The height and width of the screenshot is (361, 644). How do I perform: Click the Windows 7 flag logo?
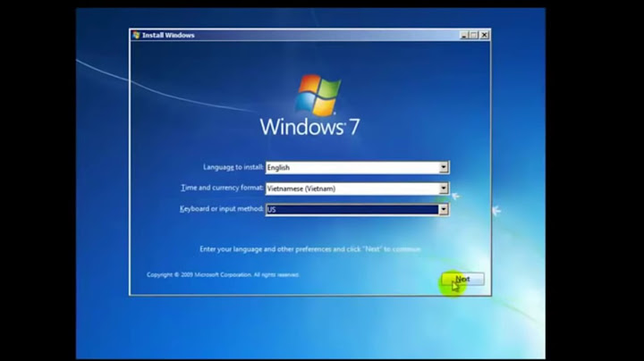pyautogui.click(x=318, y=95)
